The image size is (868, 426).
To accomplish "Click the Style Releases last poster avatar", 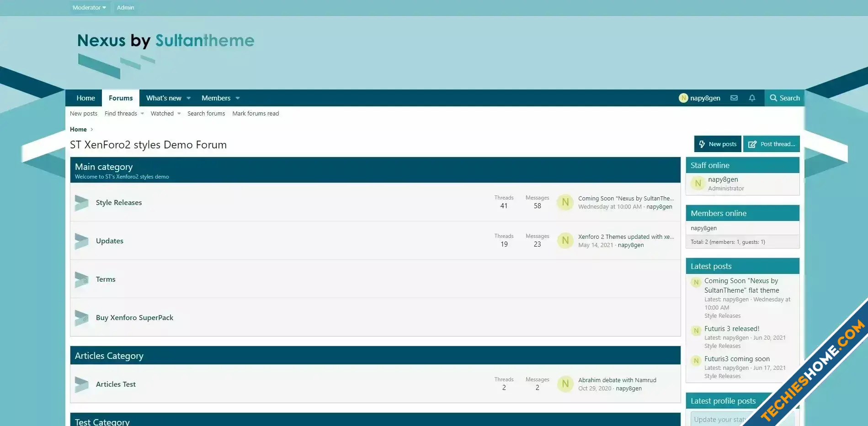I will pyautogui.click(x=565, y=202).
